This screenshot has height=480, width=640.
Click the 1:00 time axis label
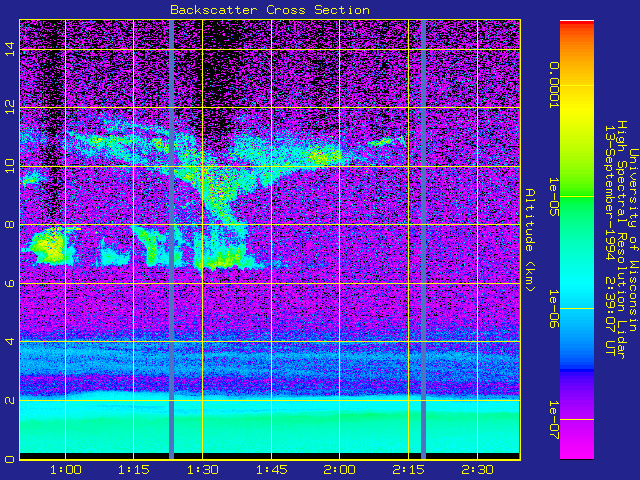click(x=65, y=470)
